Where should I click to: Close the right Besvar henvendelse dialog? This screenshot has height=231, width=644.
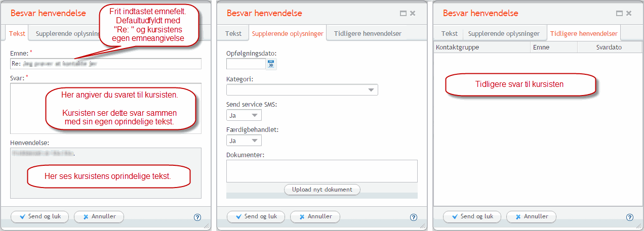coord(628,14)
